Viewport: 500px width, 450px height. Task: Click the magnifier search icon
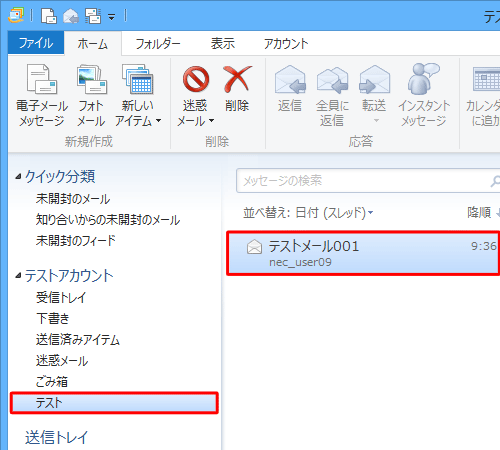click(x=495, y=181)
